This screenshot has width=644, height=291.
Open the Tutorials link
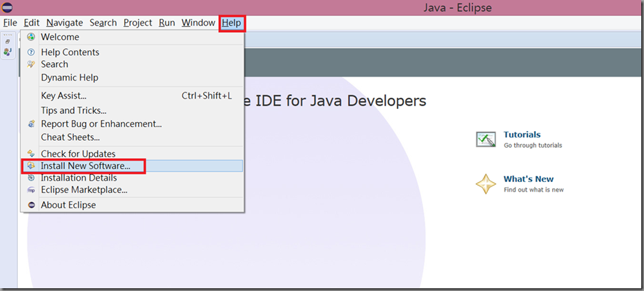[522, 134]
